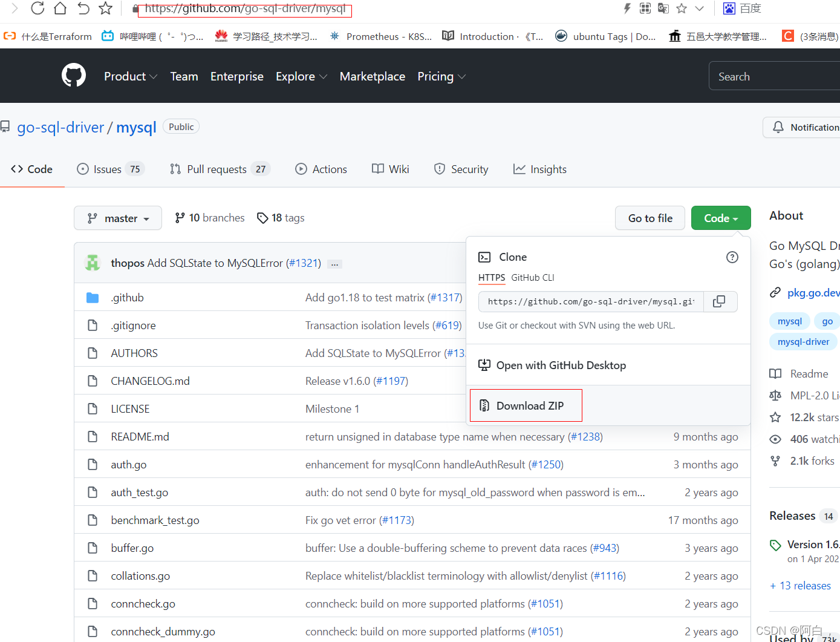Expand commit message ellipsis button
Image resolution: width=840 pixels, height=642 pixels.
[334, 264]
